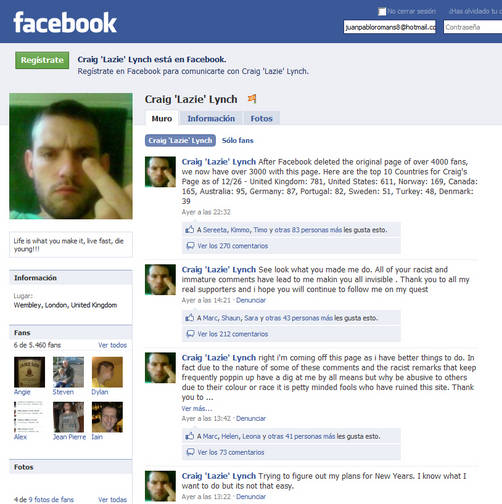Click the flag icon beside the page name
Viewport: 502px width, 504px height.
(x=252, y=99)
